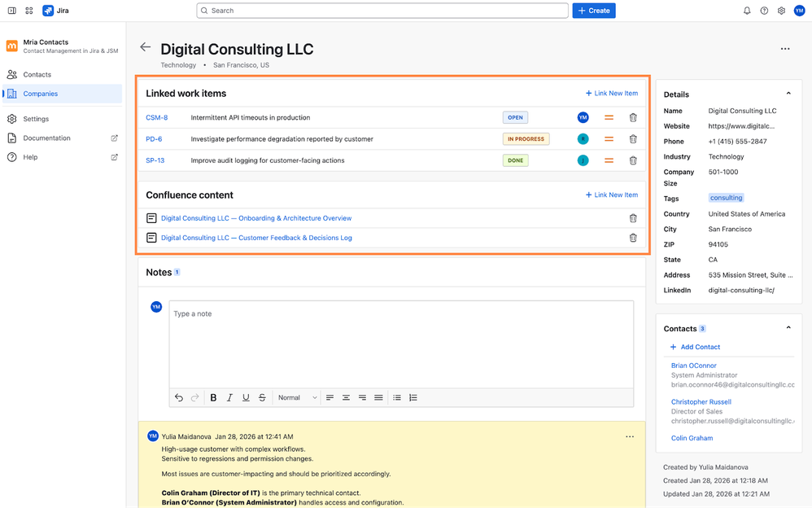812x508 pixels.
Task: Toggle underline formatting in note editor
Action: tap(246, 397)
